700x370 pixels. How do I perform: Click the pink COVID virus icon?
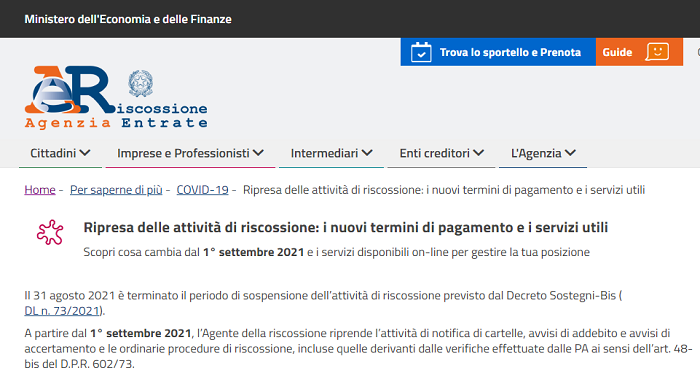(x=50, y=233)
